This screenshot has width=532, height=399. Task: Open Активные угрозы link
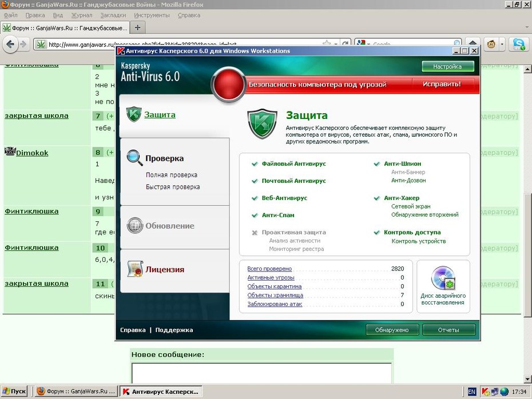pyautogui.click(x=271, y=277)
